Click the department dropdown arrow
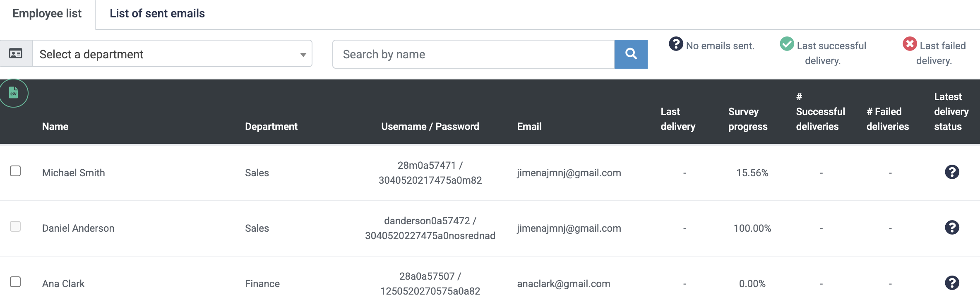The image size is (980, 307). [303, 55]
